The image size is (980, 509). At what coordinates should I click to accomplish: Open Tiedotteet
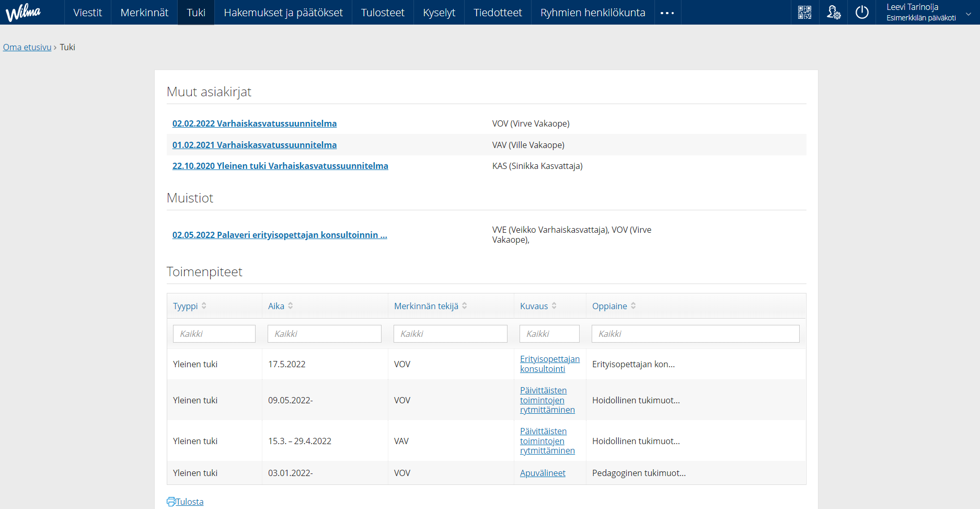point(498,13)
